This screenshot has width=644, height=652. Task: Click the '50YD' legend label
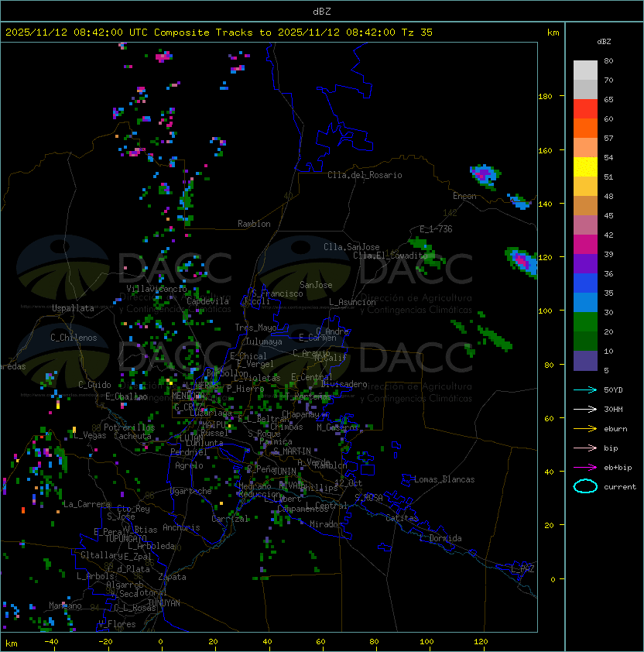[613, 390]
